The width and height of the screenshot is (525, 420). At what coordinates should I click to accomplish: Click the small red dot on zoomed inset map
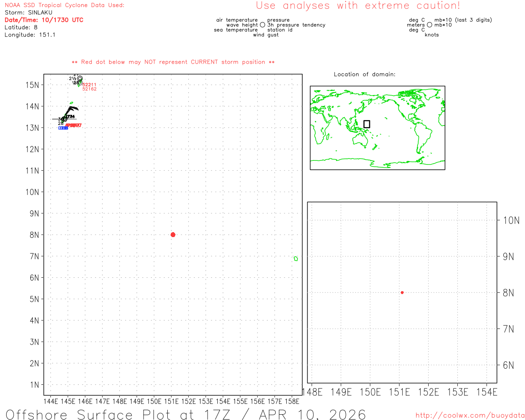(402, 292)
